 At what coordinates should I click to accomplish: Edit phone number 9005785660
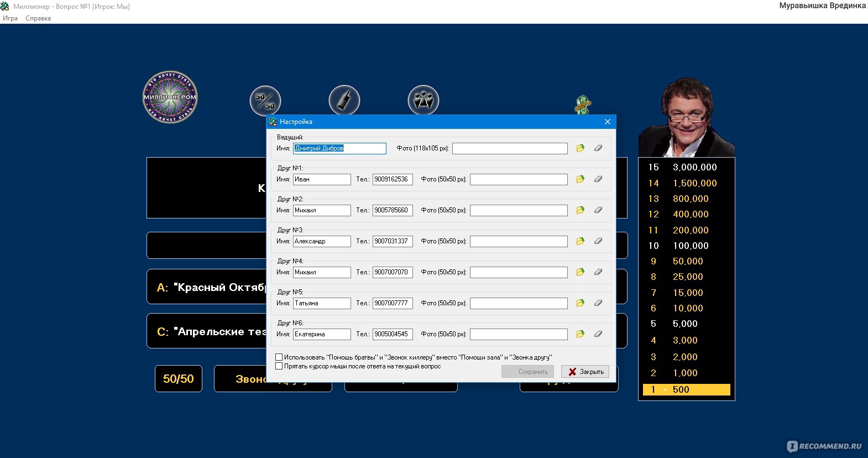pyautogui.click(x=393, y=210)
